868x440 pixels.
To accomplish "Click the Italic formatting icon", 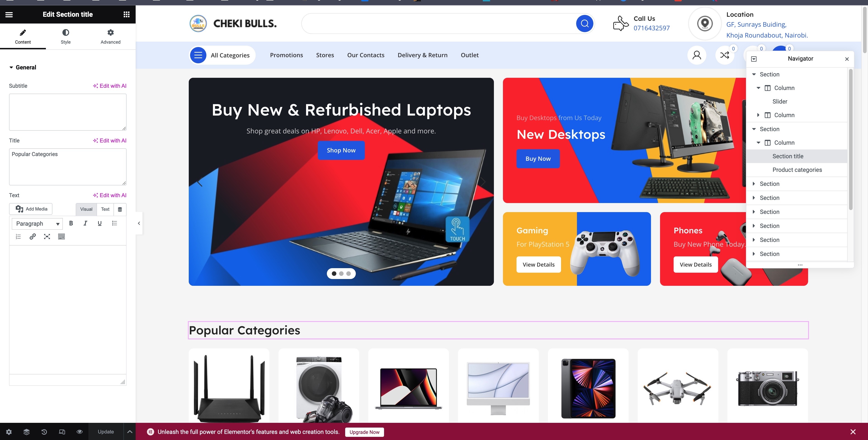I will 85,223.
